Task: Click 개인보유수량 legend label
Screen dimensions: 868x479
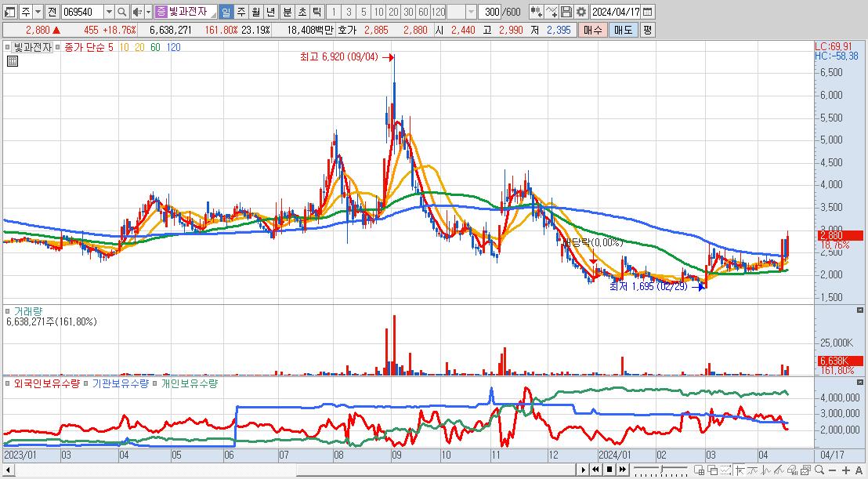Action: [x=189, y=384]
